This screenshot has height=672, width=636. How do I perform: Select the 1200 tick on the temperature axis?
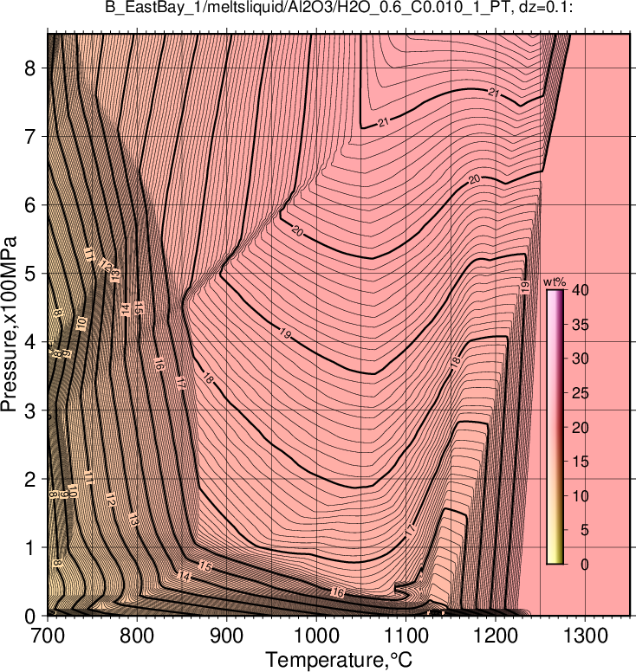tap(496, 636)
